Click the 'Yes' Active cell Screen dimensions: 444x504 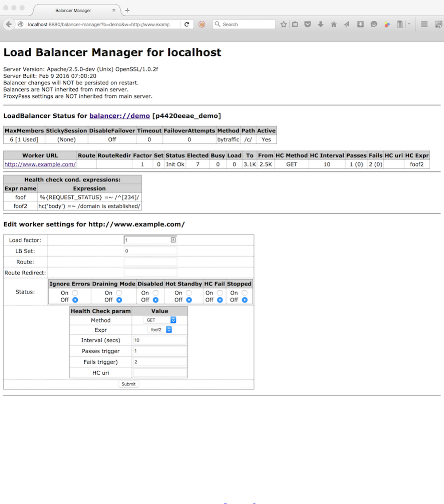click(x=266, y=139)
